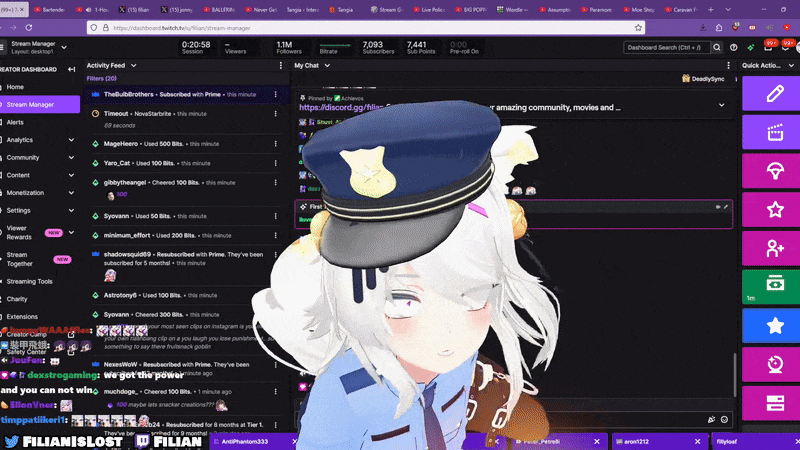Open the pinned discord.gg link

[x=341, y=108]
